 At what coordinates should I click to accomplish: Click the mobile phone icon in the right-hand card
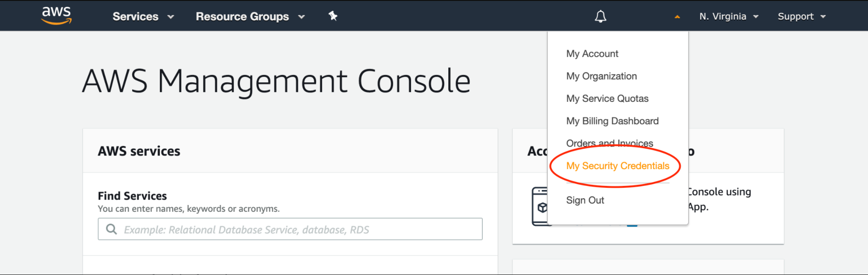540,206
